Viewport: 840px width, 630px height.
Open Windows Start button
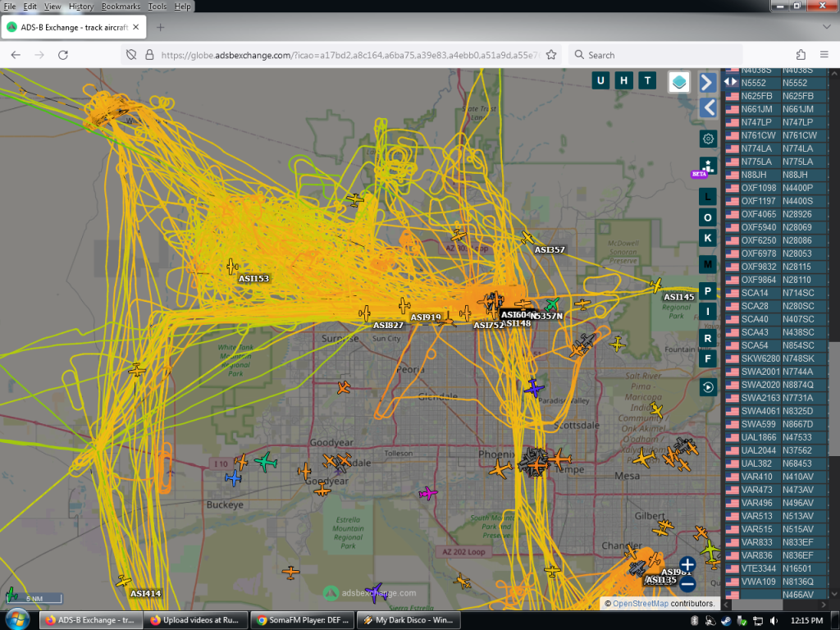tap(16, 619)
